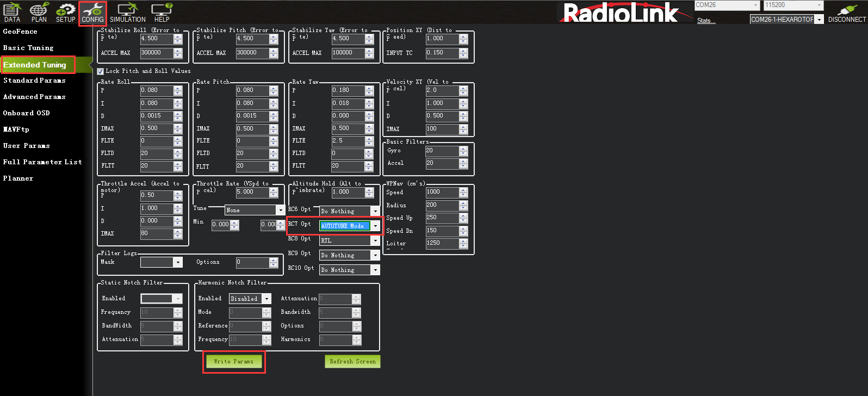
Task: Increase Rate Roll P value stepper
Action: tap(178, 88)
